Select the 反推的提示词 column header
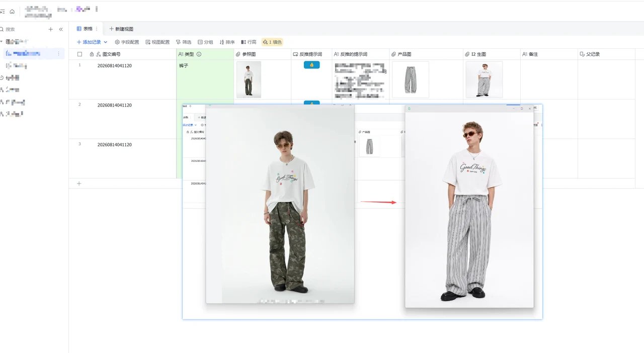The height and width of the screenshot is (353, 644). [360, 54]
